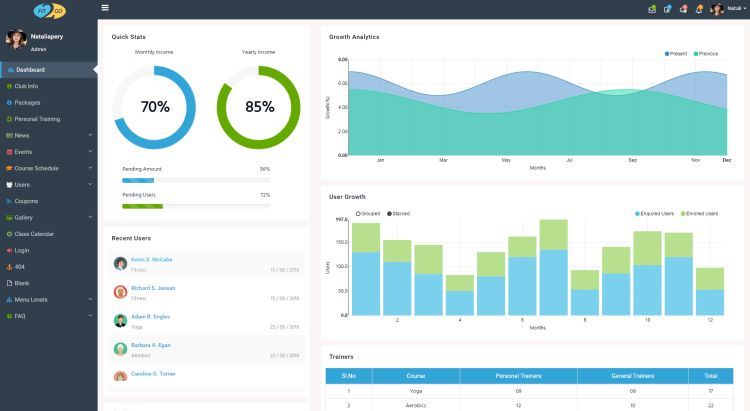Click the User Growth panel title
The image size is (750, 411).
point(347,197)
